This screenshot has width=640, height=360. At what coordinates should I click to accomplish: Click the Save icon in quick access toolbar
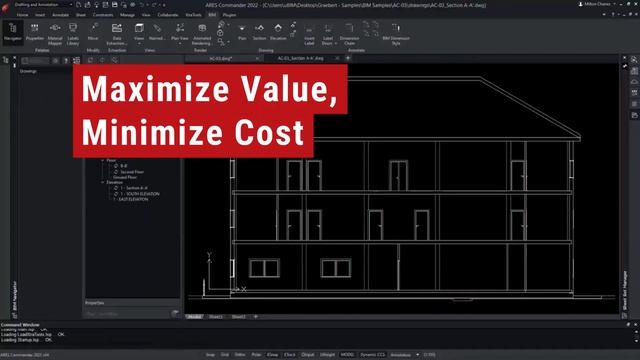[115, 4]
